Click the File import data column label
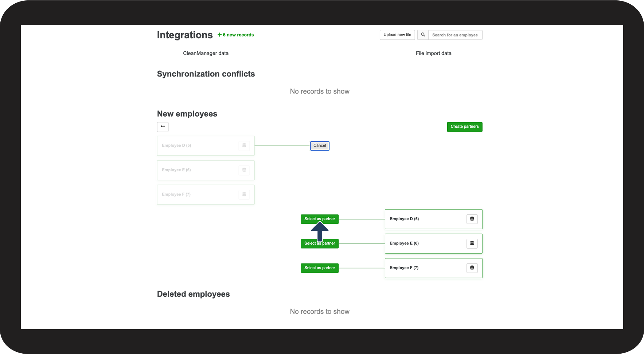The width and height of the screenshot is (644, 354). coord(433,53)
